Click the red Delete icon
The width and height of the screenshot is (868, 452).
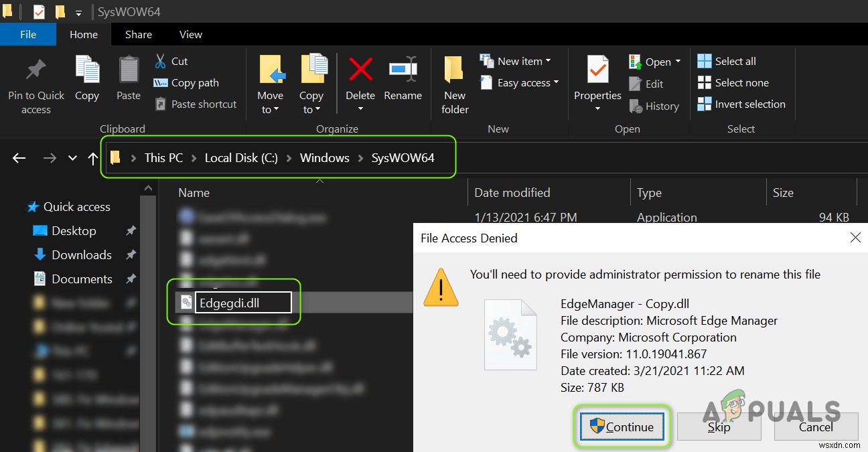(360, 70)
